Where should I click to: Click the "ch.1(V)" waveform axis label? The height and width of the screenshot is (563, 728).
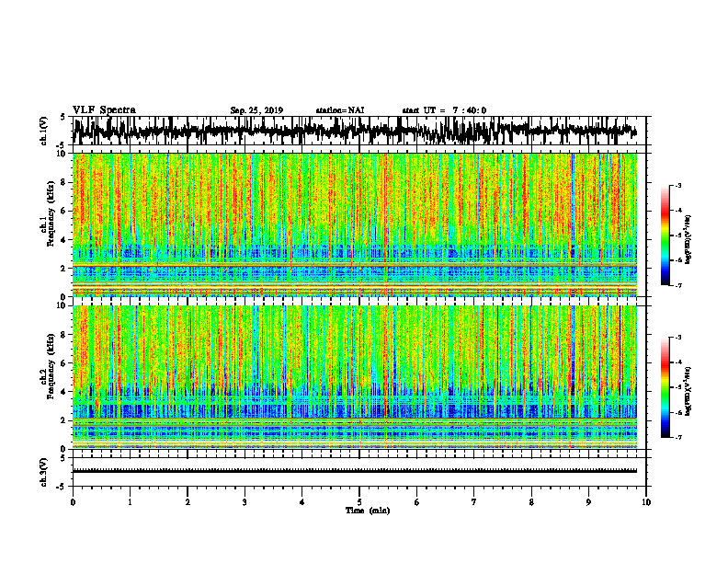pos(44,131)
